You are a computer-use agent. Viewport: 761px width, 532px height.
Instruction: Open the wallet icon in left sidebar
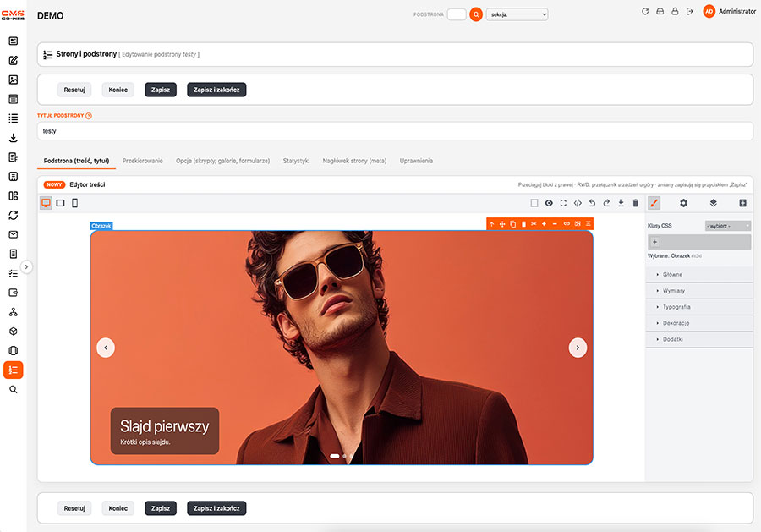13,293
